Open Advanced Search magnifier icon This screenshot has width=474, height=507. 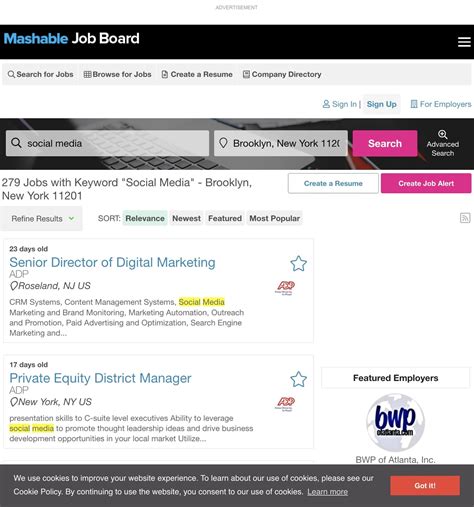pyautogui.click(x=442, y=134)
